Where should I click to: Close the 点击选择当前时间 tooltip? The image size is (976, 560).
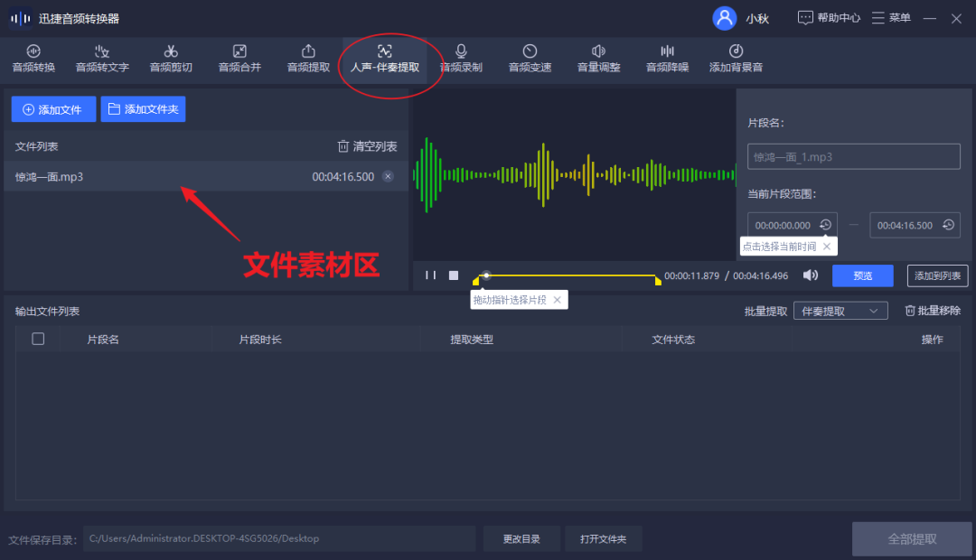(x=827, y=247)
